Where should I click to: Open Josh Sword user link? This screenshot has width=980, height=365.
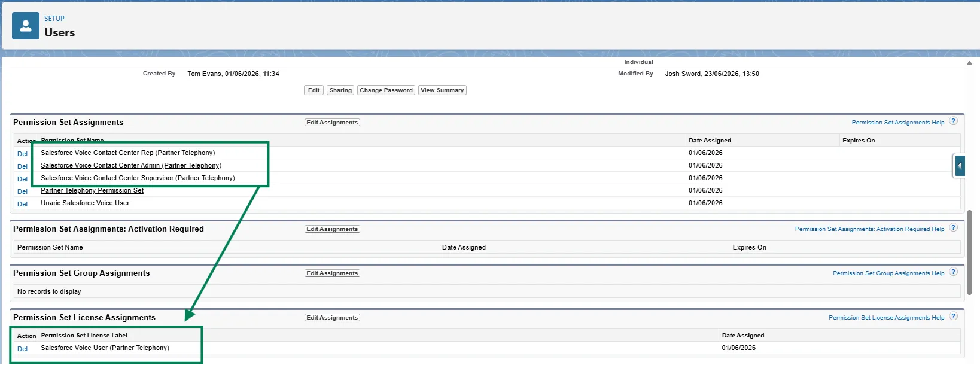[683, 74]
